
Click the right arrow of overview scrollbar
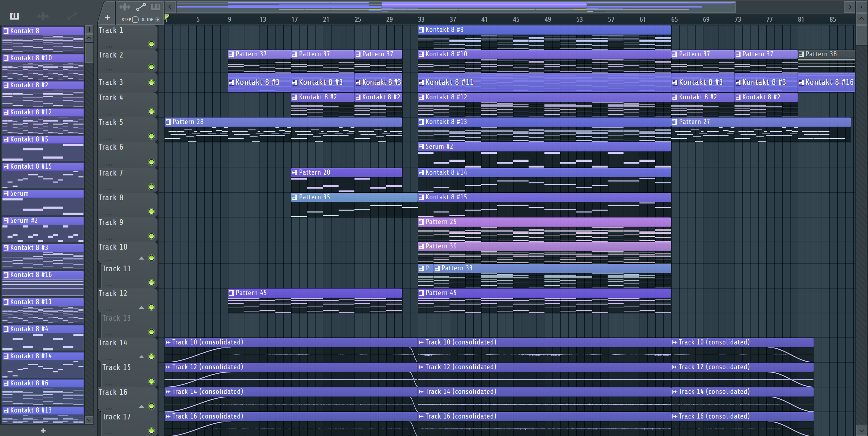(x=850, y=7)
